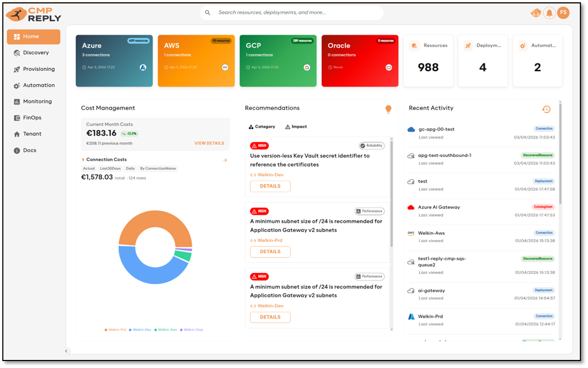Toggle the Welkin-Prd legend entry in chart
Screen dimensions: 588x368
[x=115, y=330]
